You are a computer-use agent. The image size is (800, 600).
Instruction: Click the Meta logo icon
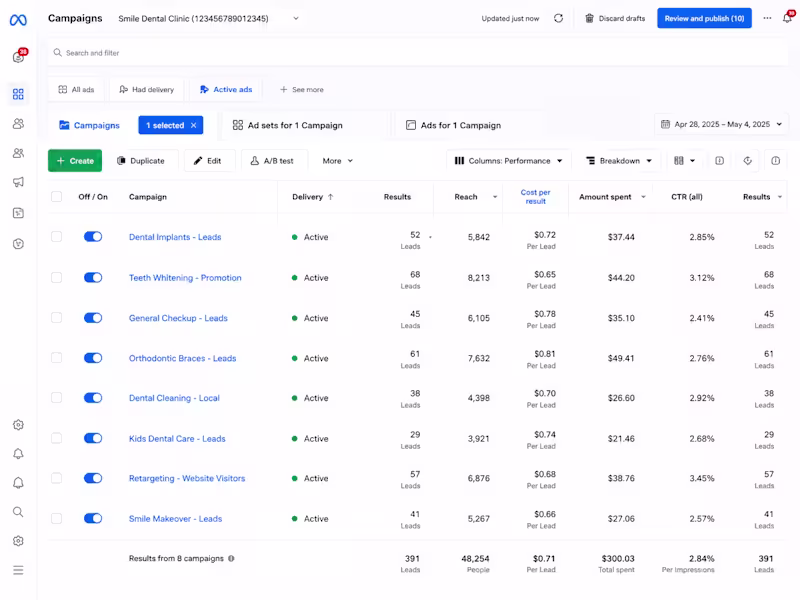pyautogui.click(x=18, y=20)
